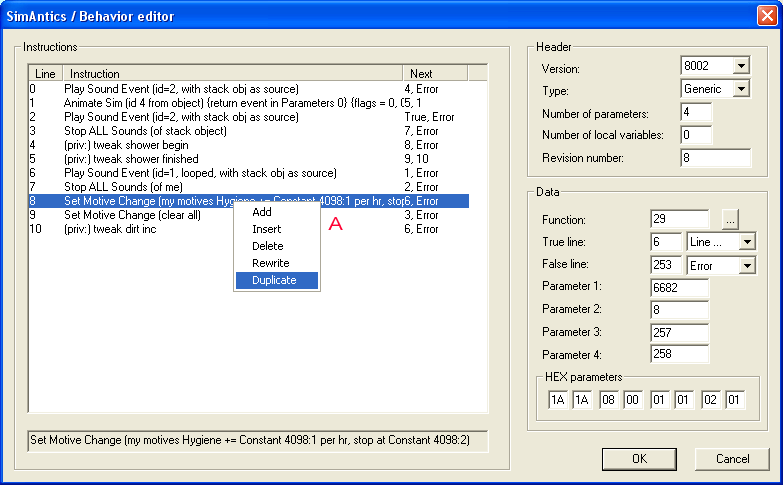
Task: Click the HEX box containing 00
Action: (633, 400)
